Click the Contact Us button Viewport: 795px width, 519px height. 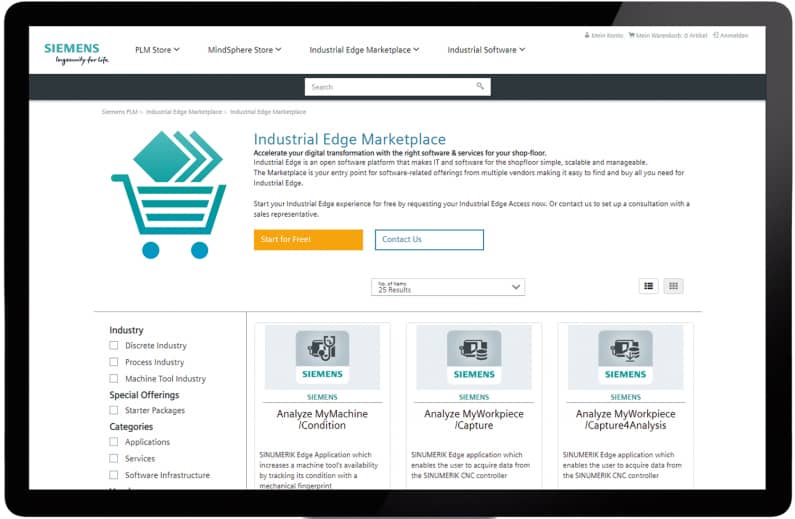pos(429,239)
